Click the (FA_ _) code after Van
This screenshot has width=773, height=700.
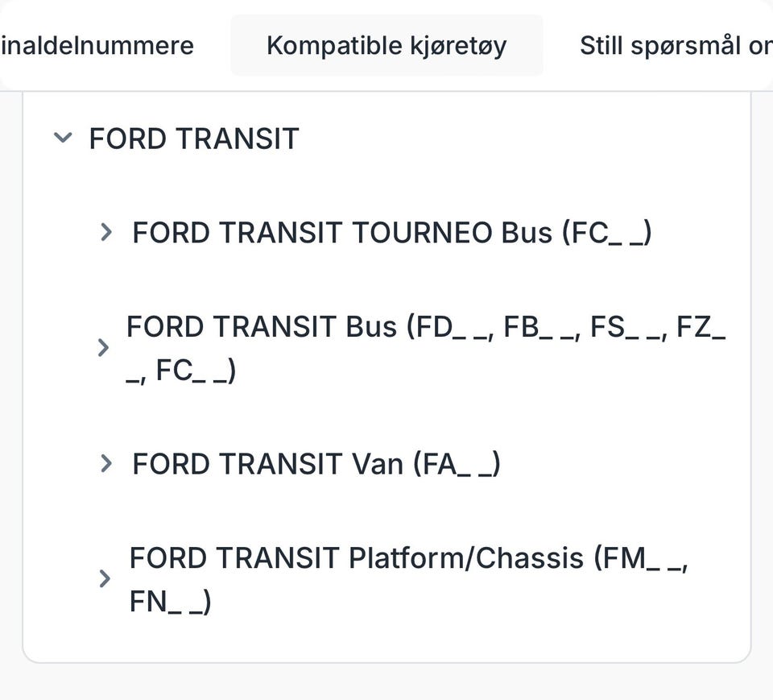[456, 464]
